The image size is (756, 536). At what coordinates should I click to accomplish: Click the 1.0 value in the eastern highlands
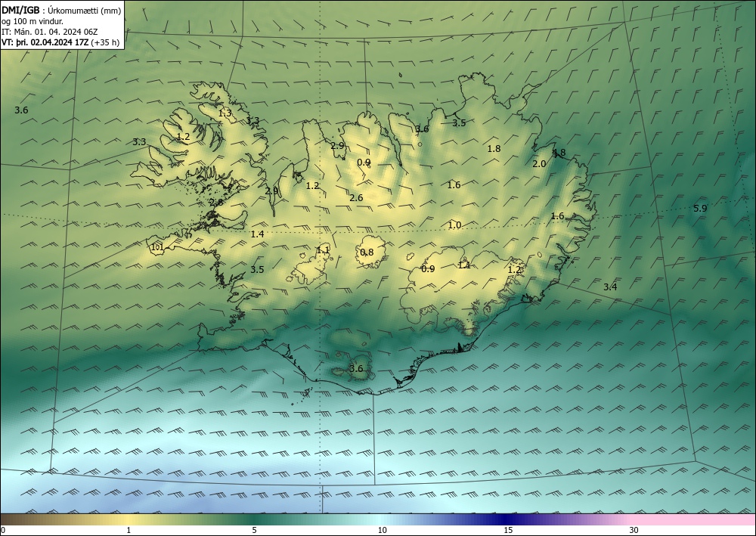pyautogui.click(x=454, y=225)
